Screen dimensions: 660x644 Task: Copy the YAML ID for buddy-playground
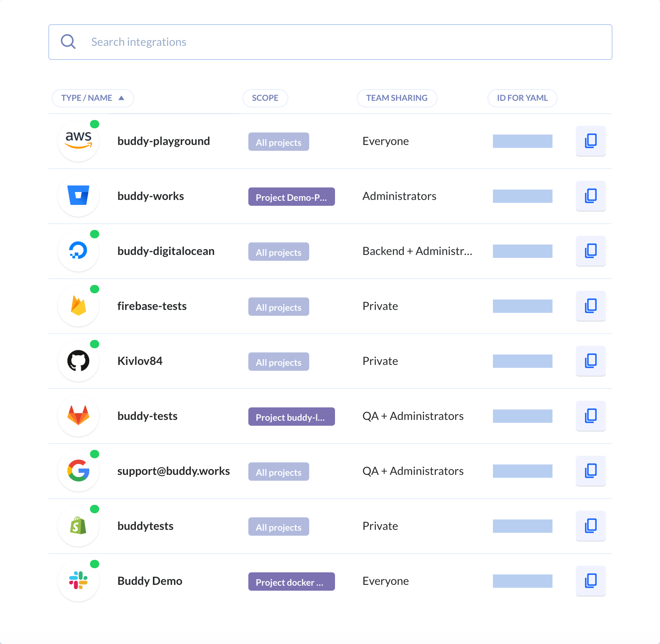590,141
